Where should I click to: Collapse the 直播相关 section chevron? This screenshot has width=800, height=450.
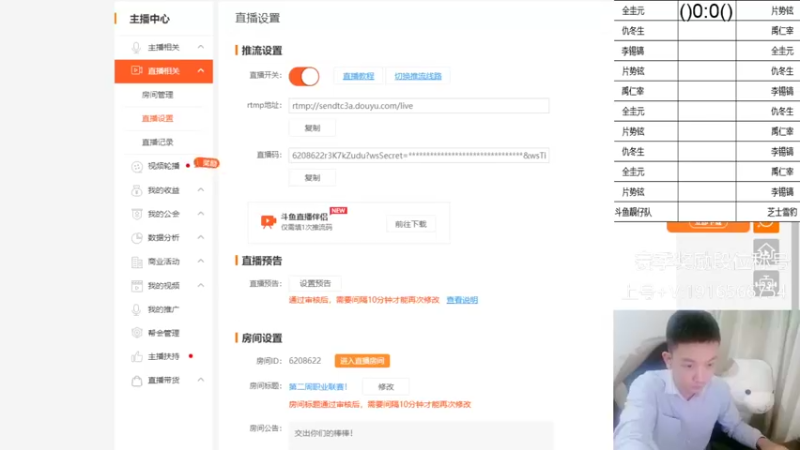(x=201, y=70)
